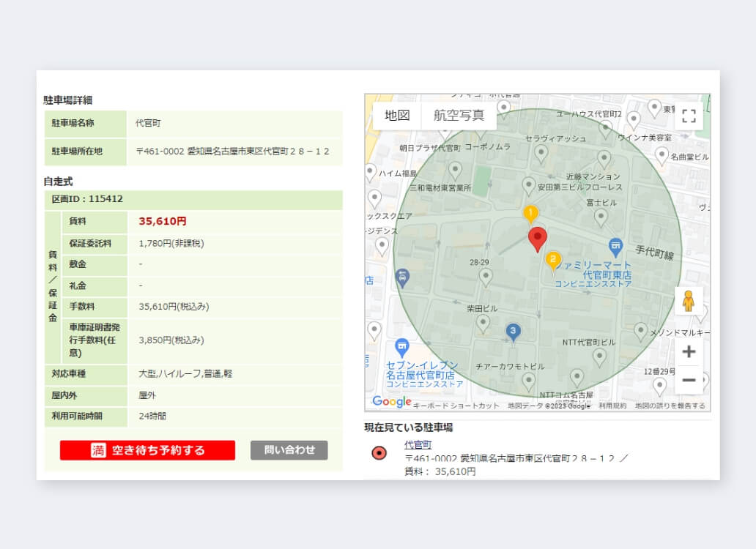The height and width of the screenshot is (549, 756).
Task: Click blue map marker number 3
Action: 514,332
